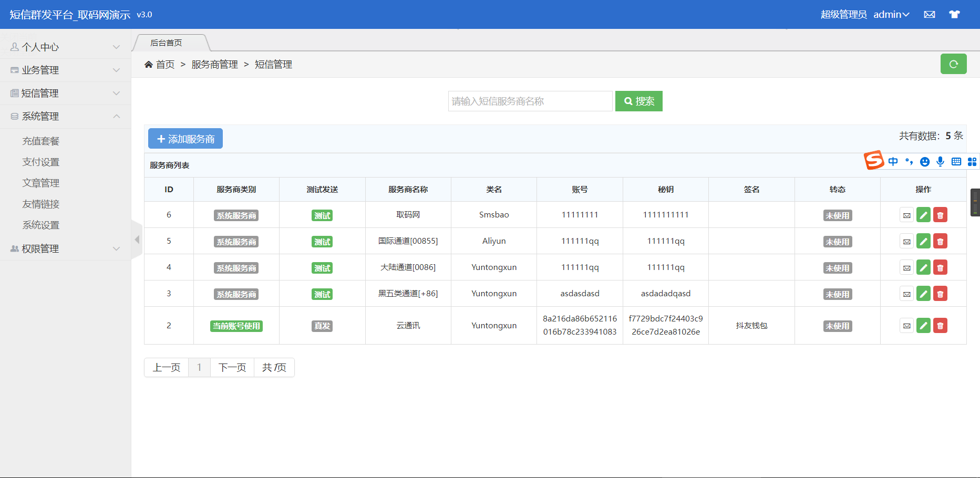Image resolution: width=980 pixels, height=478 pixels.
Task: Delete the 取码网 provider row
Action: (x=940, y=215)
